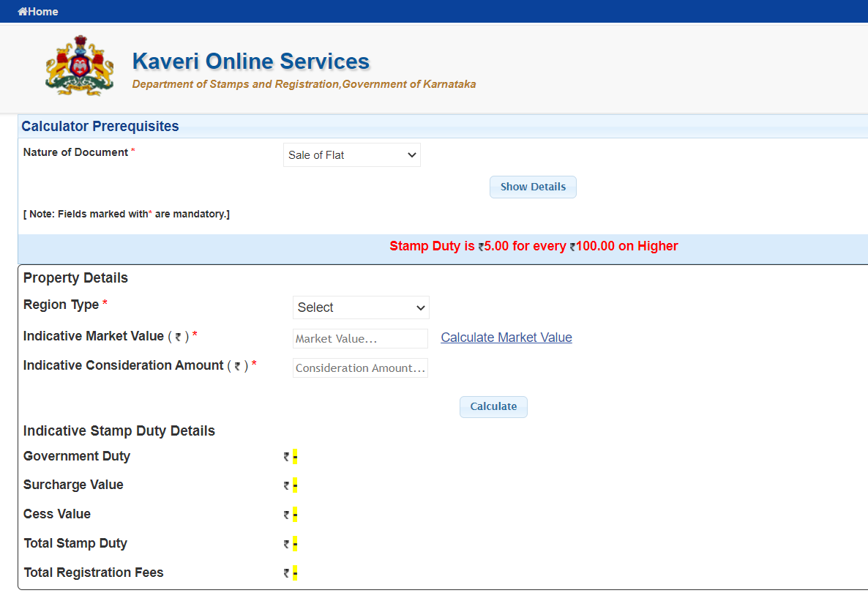
Task: Expand the Region Type dropdown
Action: click(x=361, y=307)
